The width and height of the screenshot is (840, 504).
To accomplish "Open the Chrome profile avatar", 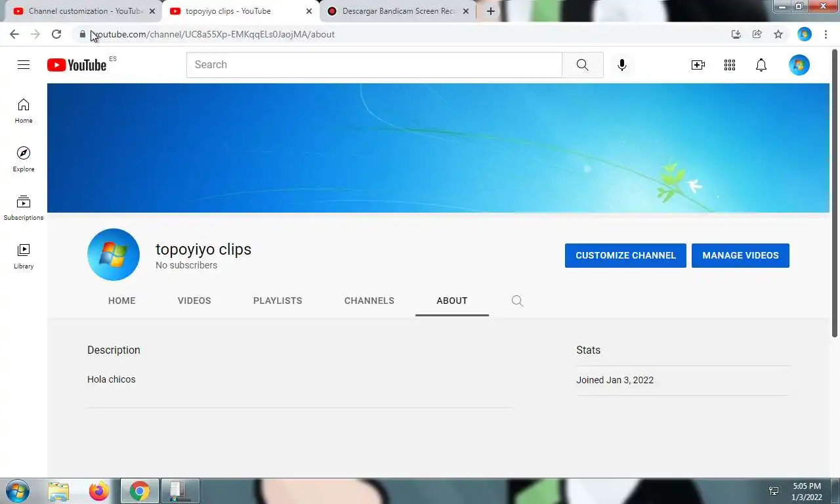I will 805,34.
